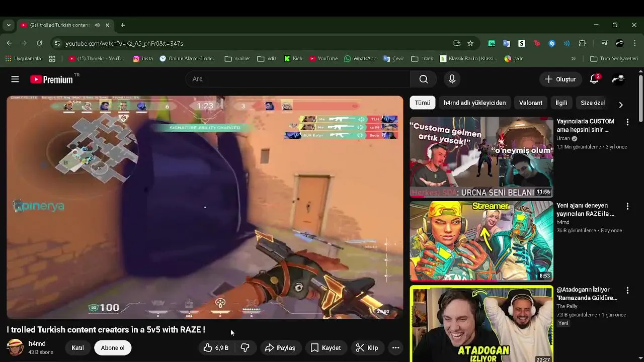The image size is (644, 362).
Task: Open options for Yeni ajanı deneyen video
Action: pyautogui.click(x=627, y=206)
